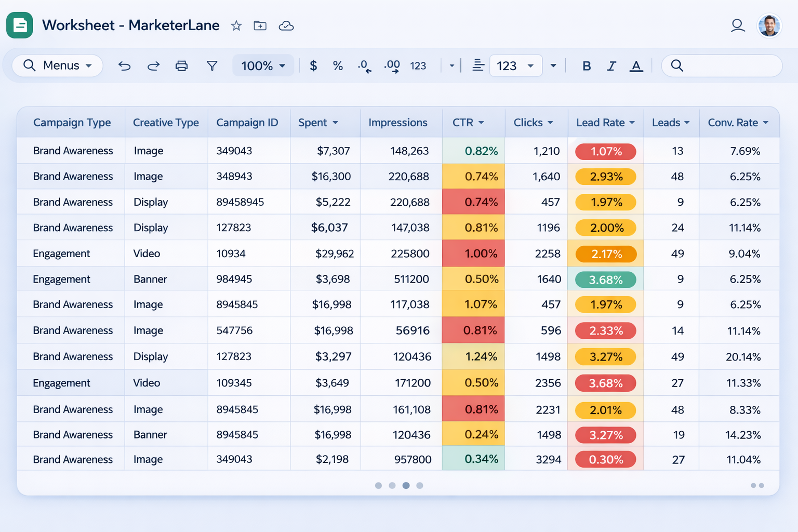Click the add-to-folder button next to the title
Screen dimensions: 798x532
(260, 25)
